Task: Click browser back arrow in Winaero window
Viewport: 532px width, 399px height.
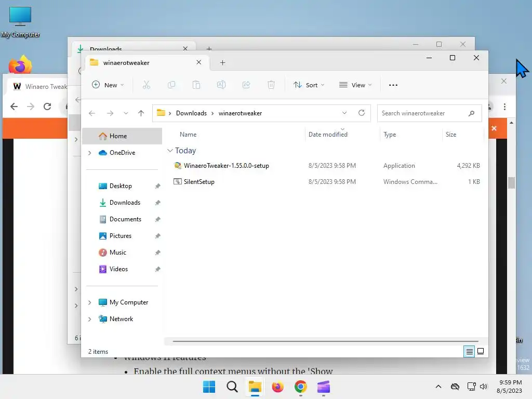Action: 14,107
